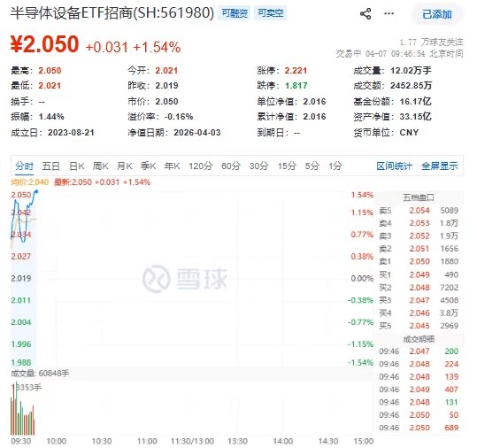The width and height of the screenshot is (477, 448).
Task: Click the 卖5 price 2.054
Action: click(x=419, y=211)
